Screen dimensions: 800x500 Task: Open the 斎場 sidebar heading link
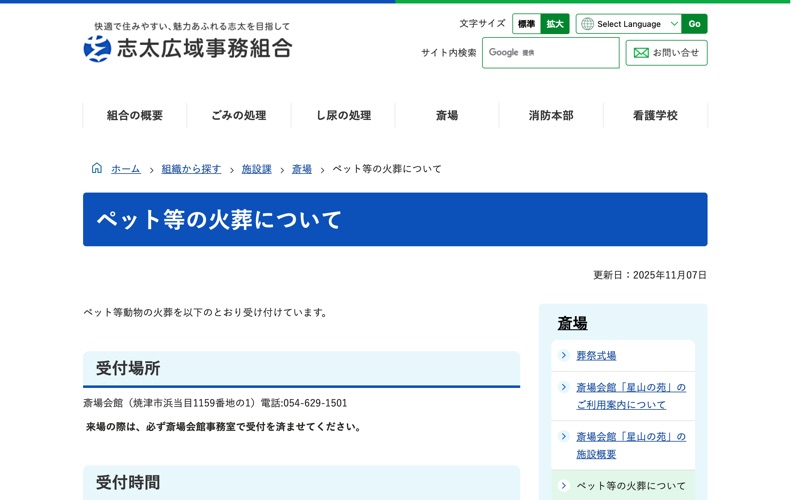click(x=572, y=323)
